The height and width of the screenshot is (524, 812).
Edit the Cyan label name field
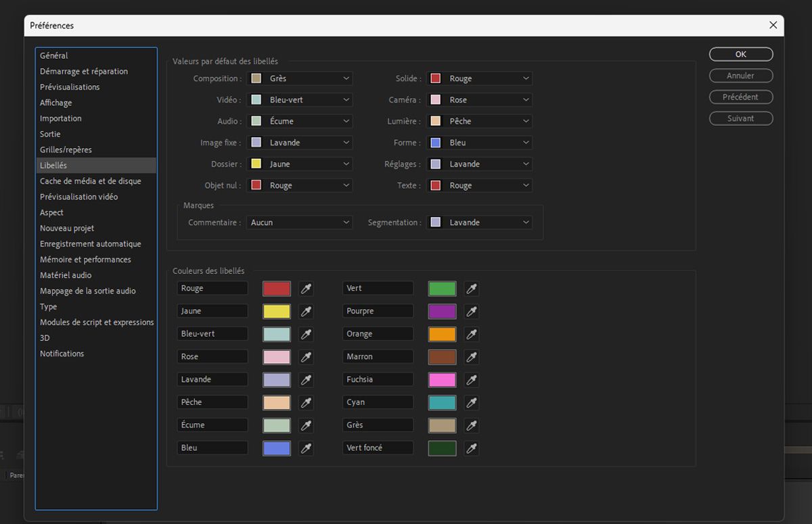[378, 402]
